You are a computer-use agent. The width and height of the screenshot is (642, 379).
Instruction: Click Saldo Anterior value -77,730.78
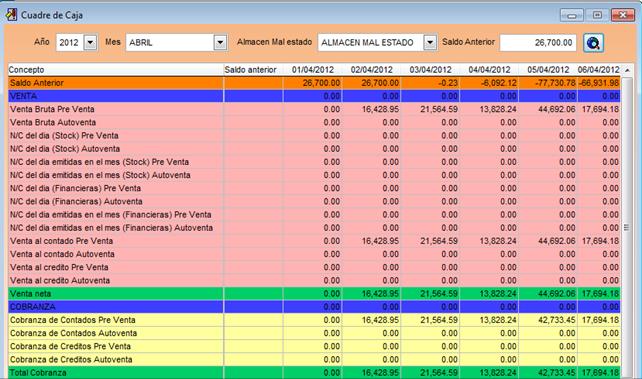pos(548,83)
